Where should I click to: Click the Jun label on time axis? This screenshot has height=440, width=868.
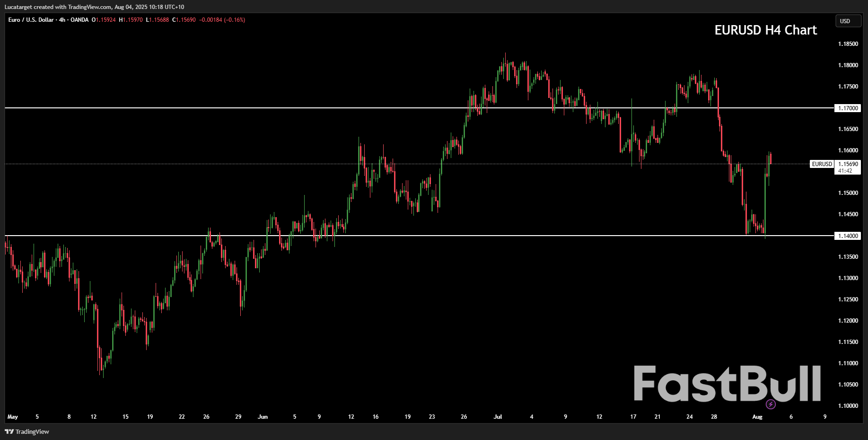coord(263,417)
